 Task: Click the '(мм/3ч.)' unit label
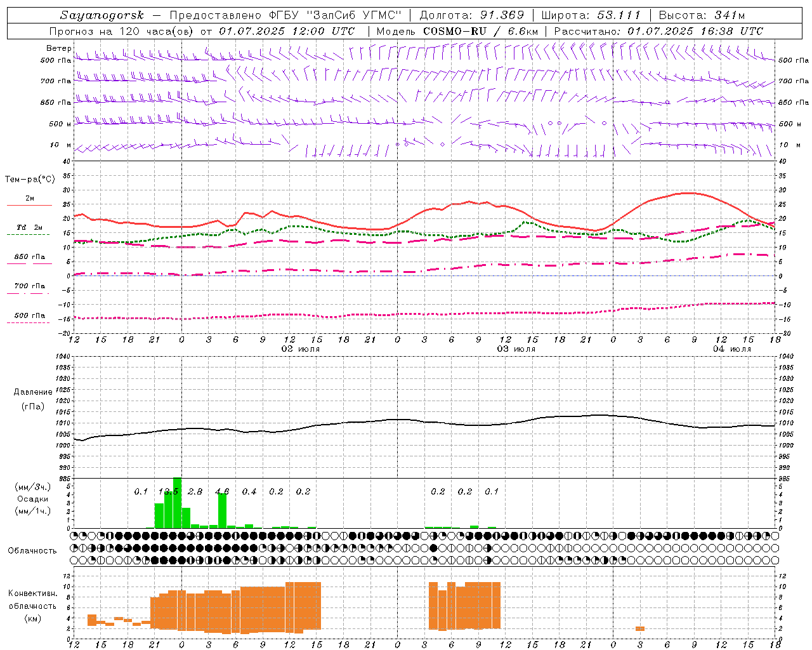click(33, 487)
